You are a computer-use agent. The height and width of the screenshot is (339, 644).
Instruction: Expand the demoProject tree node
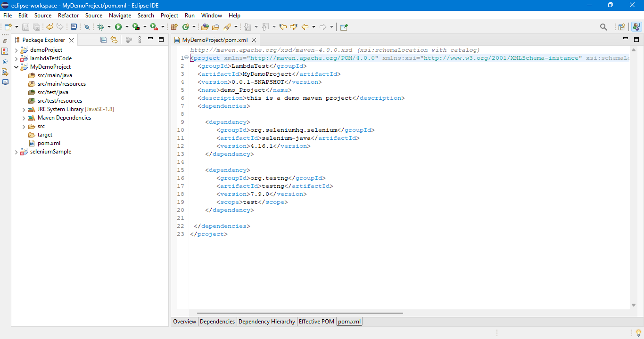click(x=16, y=50)
